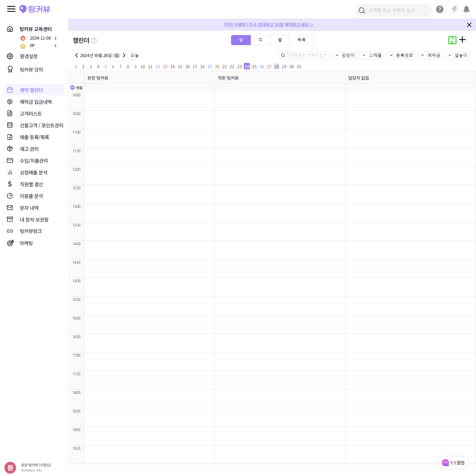Click the 상점매출 분석 bar chart icon
This screenshot has height=476, width=476.
coord(10,172)
